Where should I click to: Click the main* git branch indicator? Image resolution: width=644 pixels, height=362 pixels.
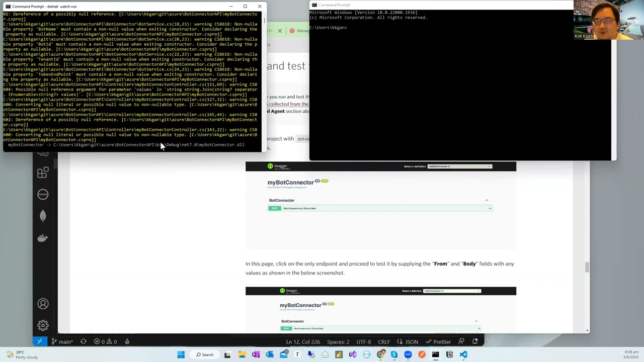tap(62, 341)
